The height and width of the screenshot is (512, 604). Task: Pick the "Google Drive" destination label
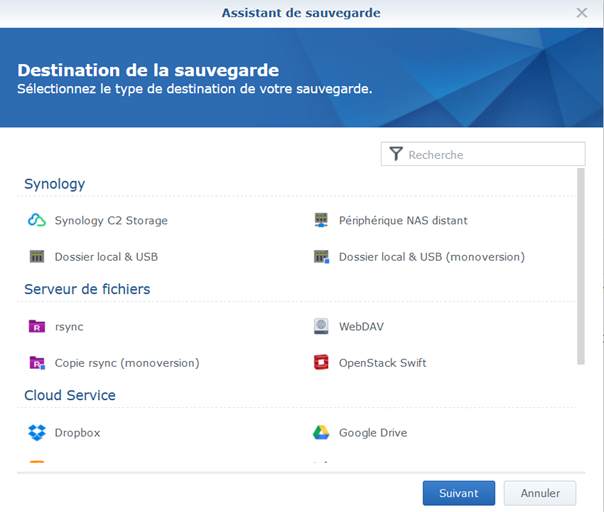(373, 433)
